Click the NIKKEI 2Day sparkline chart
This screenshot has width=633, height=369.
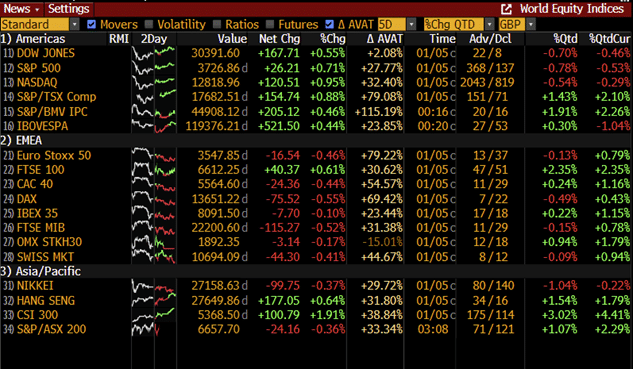[154, 286]
